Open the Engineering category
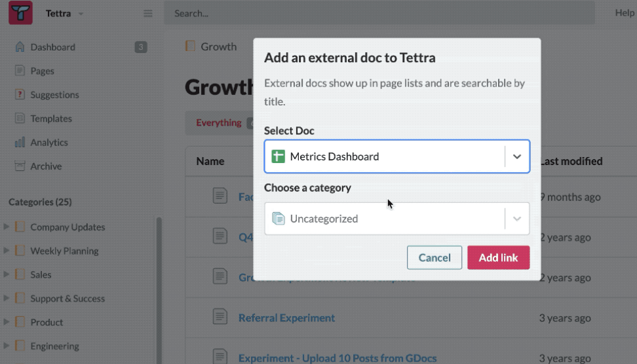Screen dimensions: 637x364 [x=55, y=346]
